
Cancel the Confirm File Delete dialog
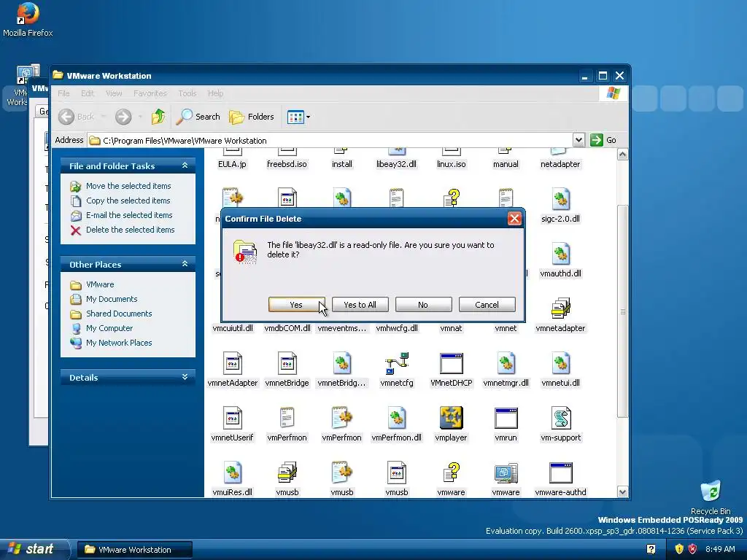pos(487,305)
